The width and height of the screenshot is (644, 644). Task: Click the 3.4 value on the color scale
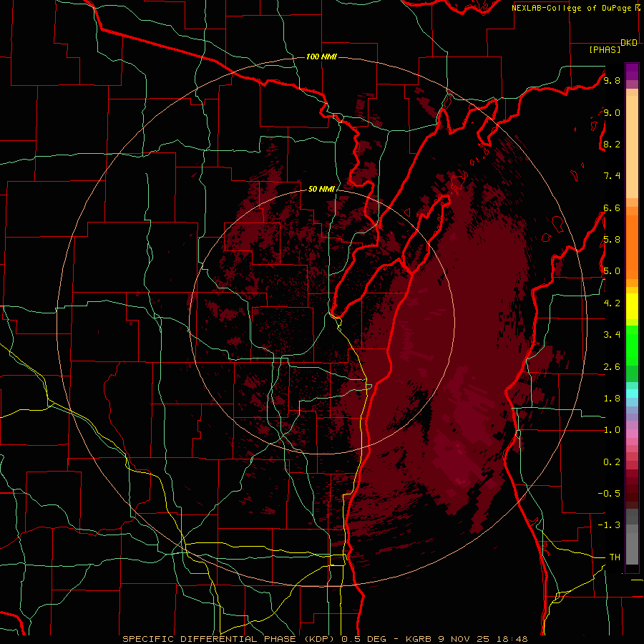(612, 335)
